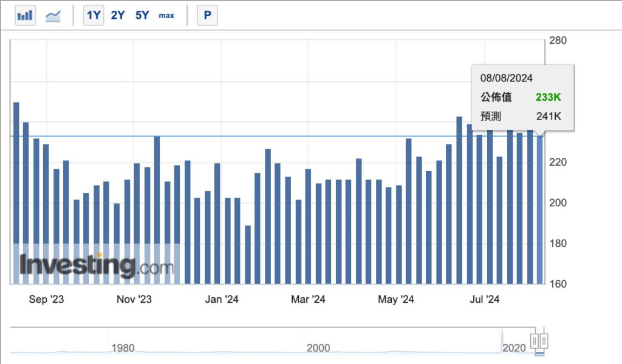Image resolution: width=622 pixels, height=364 pixels.
Task: Click the Investing.com logo watermark
Action: click(96, 266)
